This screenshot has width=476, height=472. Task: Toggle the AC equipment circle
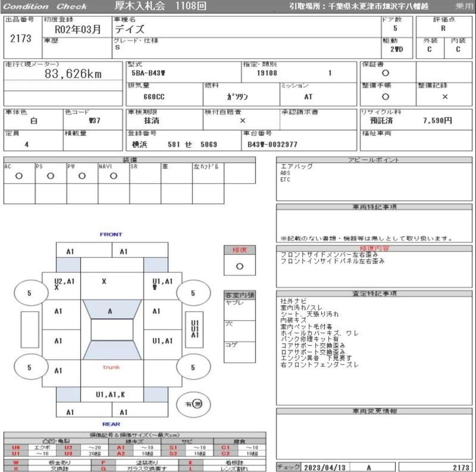click(19, 176)
